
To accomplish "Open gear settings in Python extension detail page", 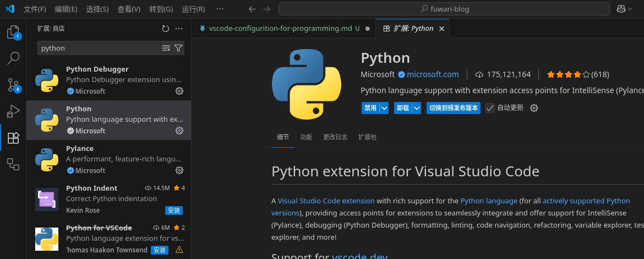I will click(534, 108).
